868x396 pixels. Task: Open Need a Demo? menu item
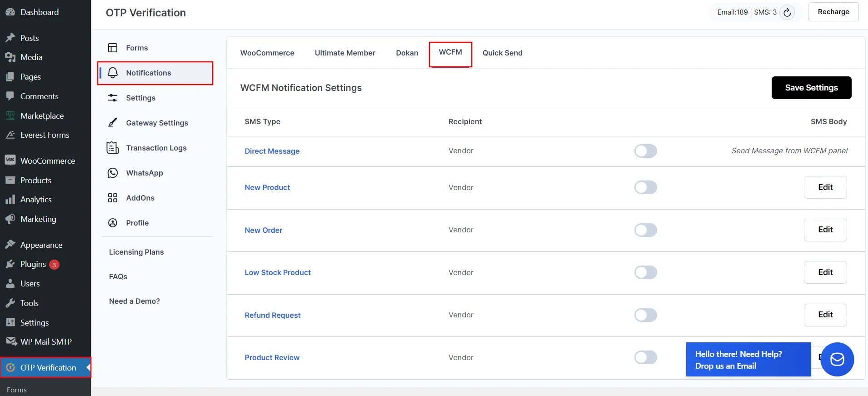click(x=135, y=301)
